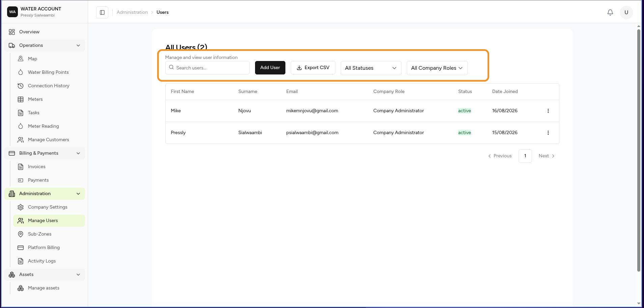644x308 pixels.
Task: Click the Company Role column header
Action: (389, 91)
